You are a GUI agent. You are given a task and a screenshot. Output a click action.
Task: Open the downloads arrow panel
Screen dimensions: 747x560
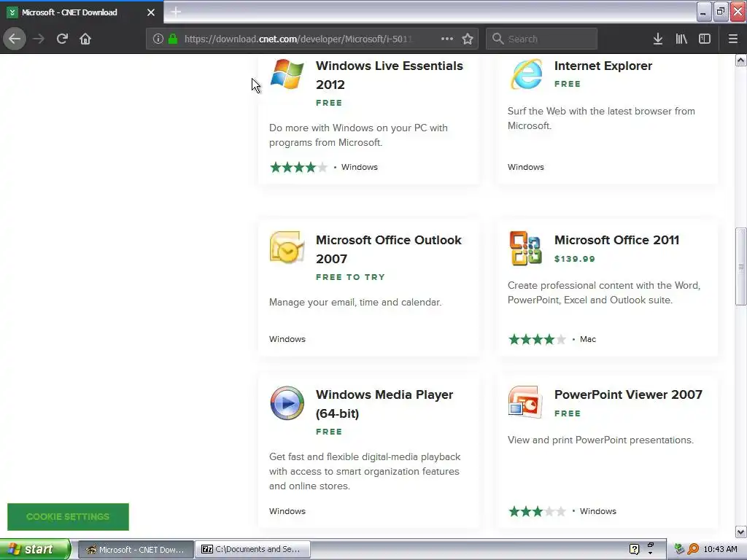(x=658, y=39)
